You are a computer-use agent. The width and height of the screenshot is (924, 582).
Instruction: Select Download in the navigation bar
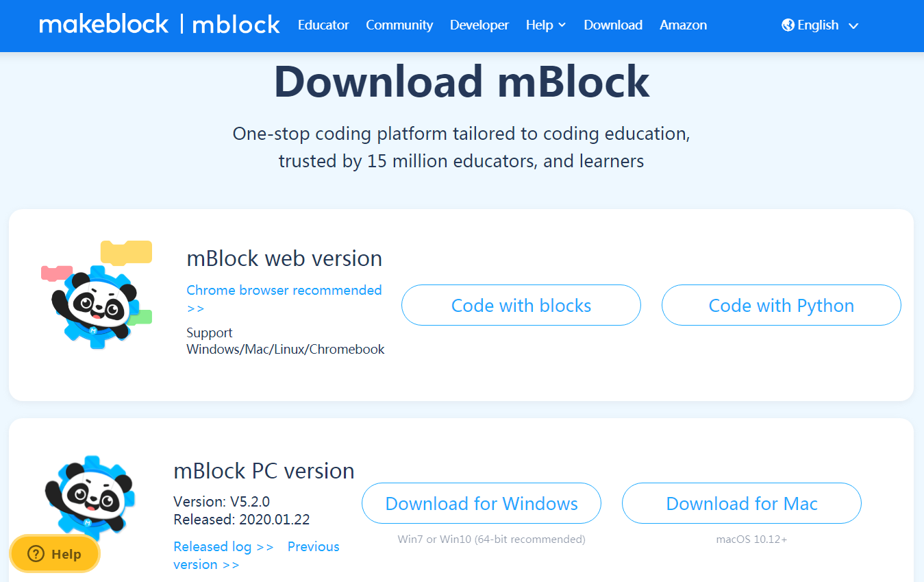coord(613,25)
